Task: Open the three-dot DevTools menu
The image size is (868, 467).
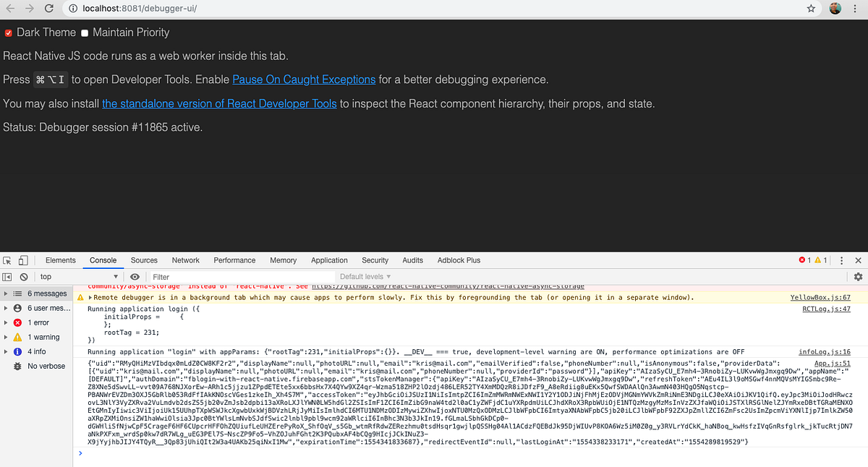Action: (841, 260)
